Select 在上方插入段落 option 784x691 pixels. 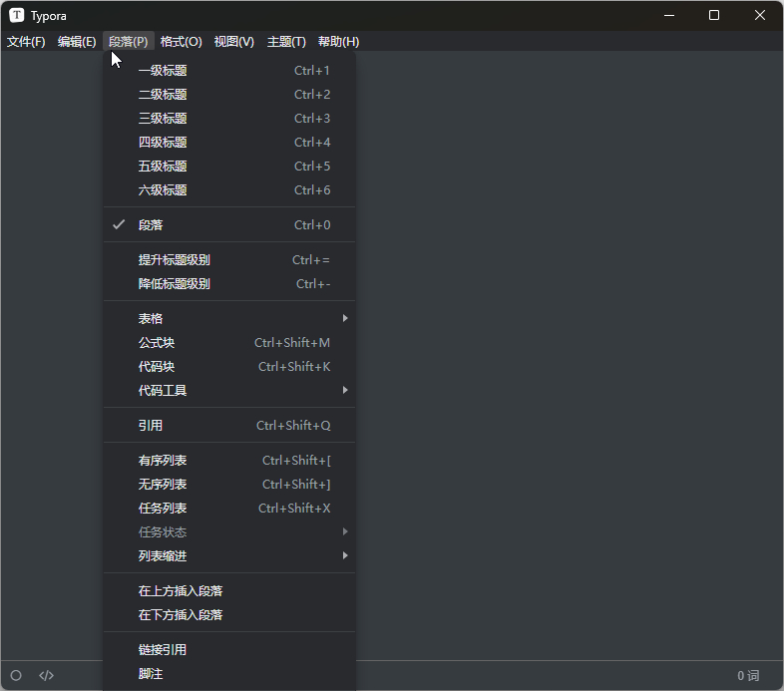(x=229, y=591)
